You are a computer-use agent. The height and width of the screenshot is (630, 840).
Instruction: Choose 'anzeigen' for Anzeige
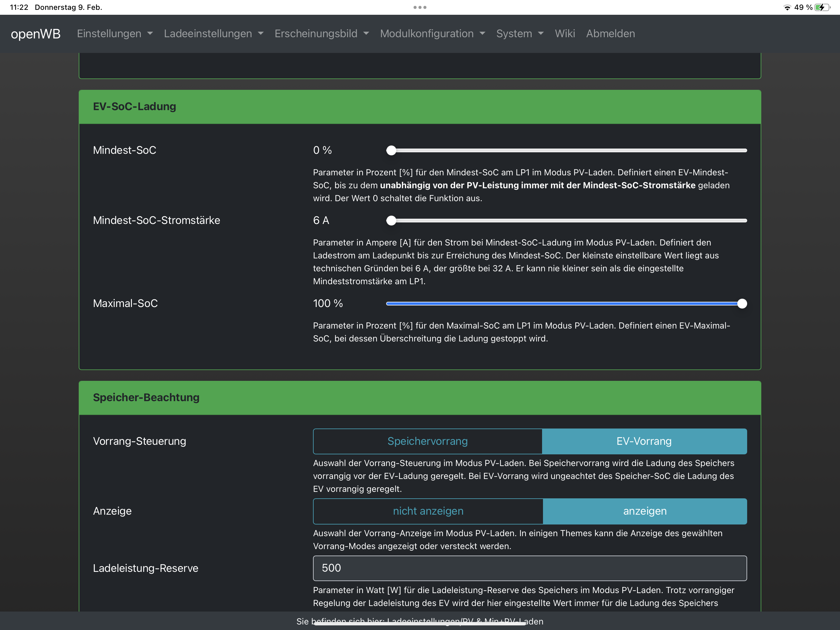click(x=644, y=511)
